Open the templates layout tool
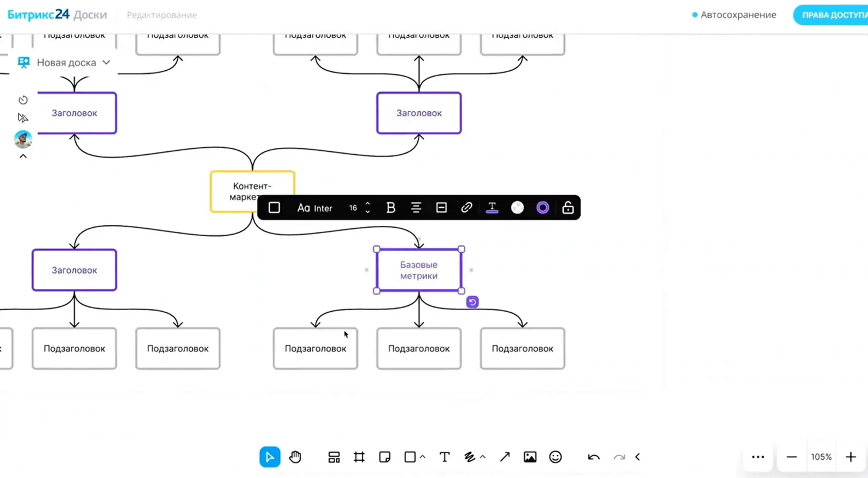This screenshot has height=478, width=868. coord(334,457)
